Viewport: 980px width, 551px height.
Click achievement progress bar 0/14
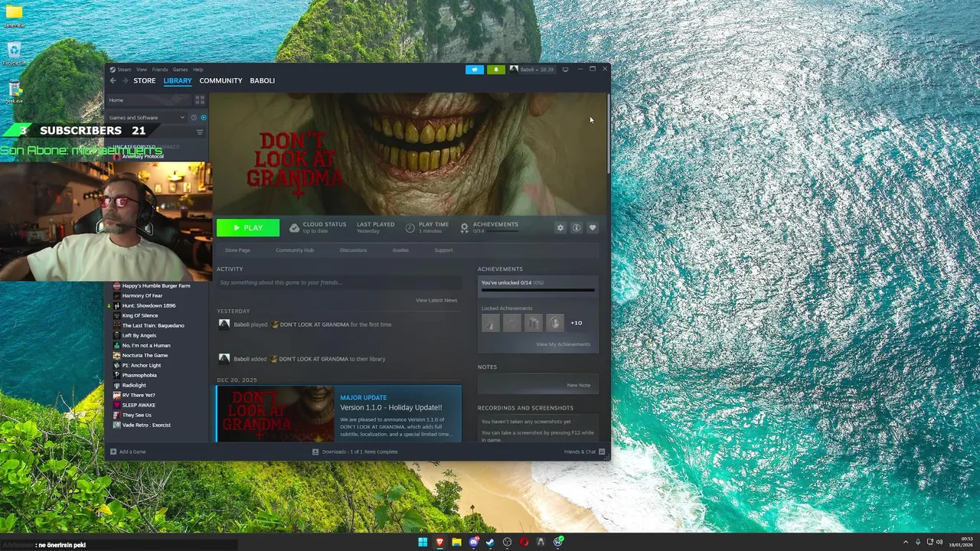point(537,290)
